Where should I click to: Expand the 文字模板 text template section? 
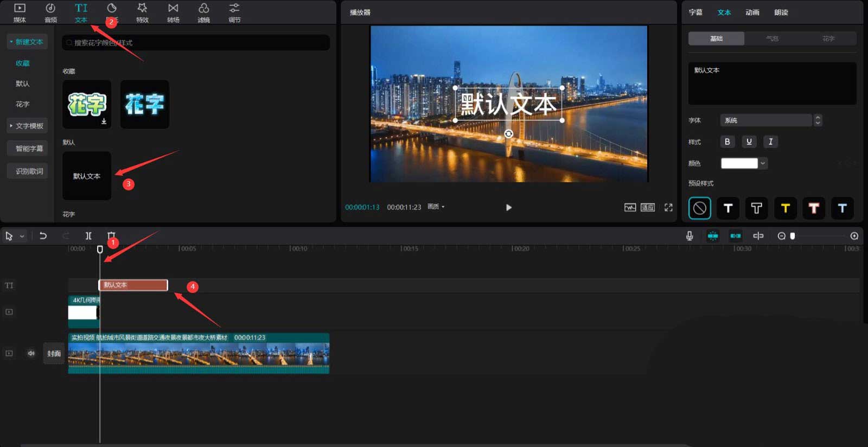(x=27, y=126)
